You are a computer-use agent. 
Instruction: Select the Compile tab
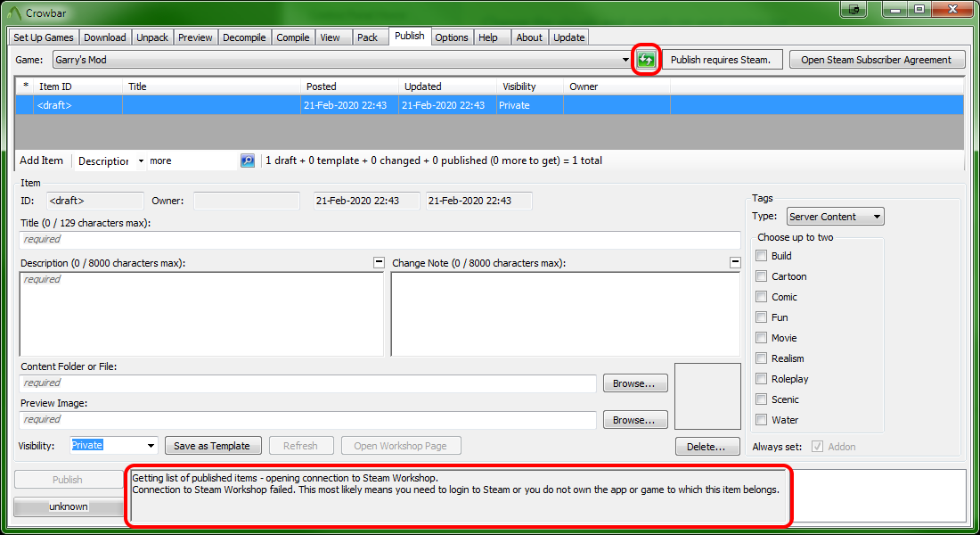point(293,37)
